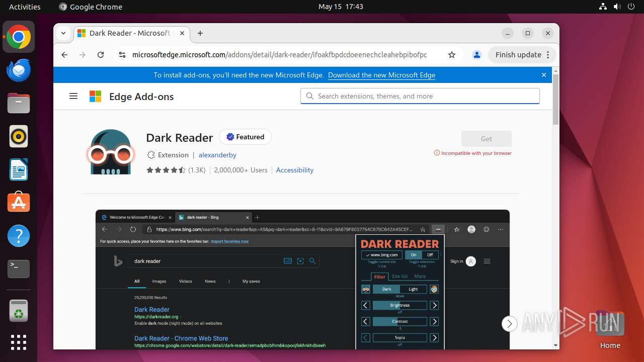Bookmark this page with the star
Screen dimensions: 644x362
coord(452,55)
